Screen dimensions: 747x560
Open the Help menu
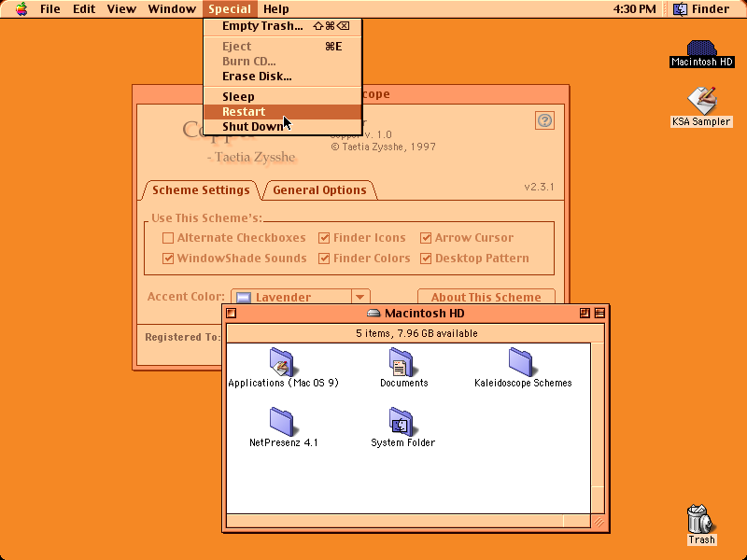(x=275, y=9)
